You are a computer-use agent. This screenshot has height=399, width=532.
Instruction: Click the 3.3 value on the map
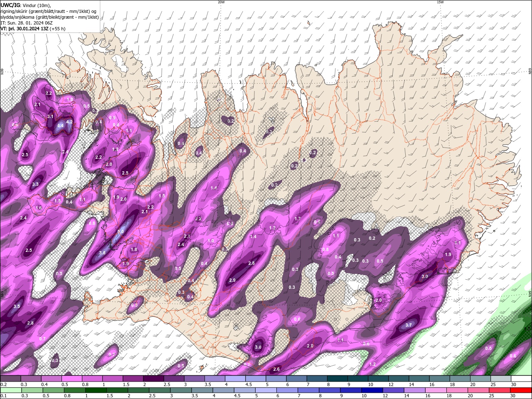35,184
